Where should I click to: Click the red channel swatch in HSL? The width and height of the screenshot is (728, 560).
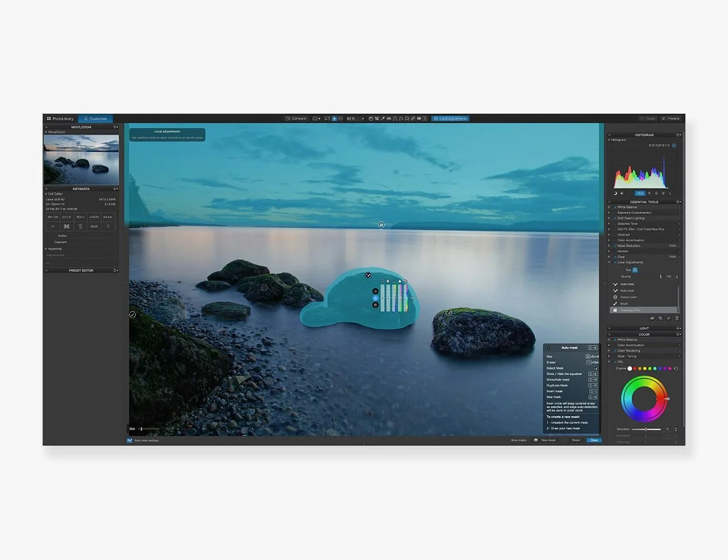(634, 368)
